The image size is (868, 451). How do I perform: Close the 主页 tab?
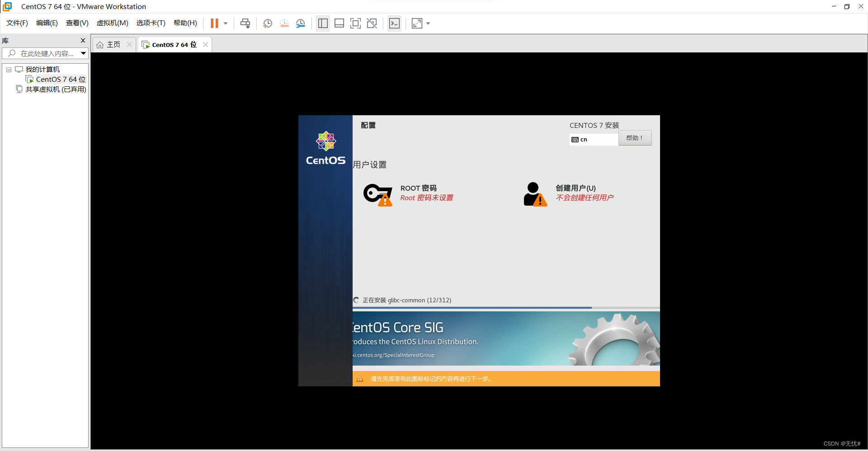(x=130, y=44)
